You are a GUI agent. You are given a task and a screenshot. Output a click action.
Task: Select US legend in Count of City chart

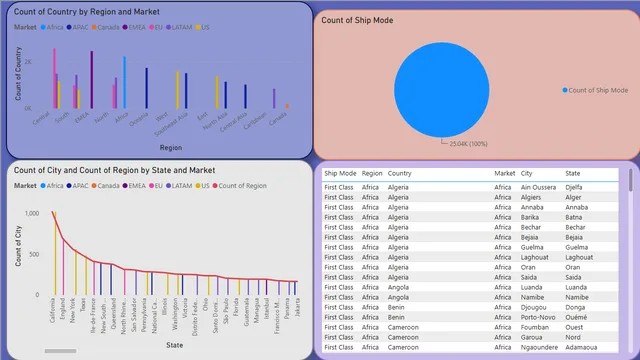202,186
